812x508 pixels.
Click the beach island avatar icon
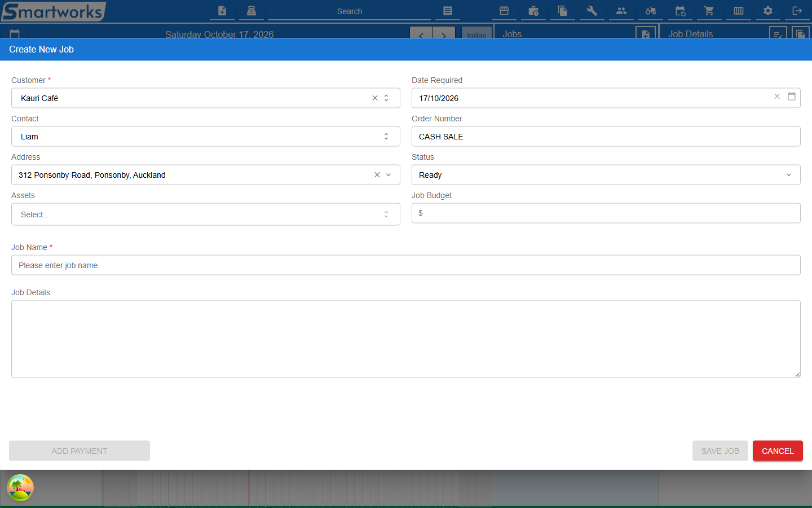pyautogui.click(x=20, y=488)
